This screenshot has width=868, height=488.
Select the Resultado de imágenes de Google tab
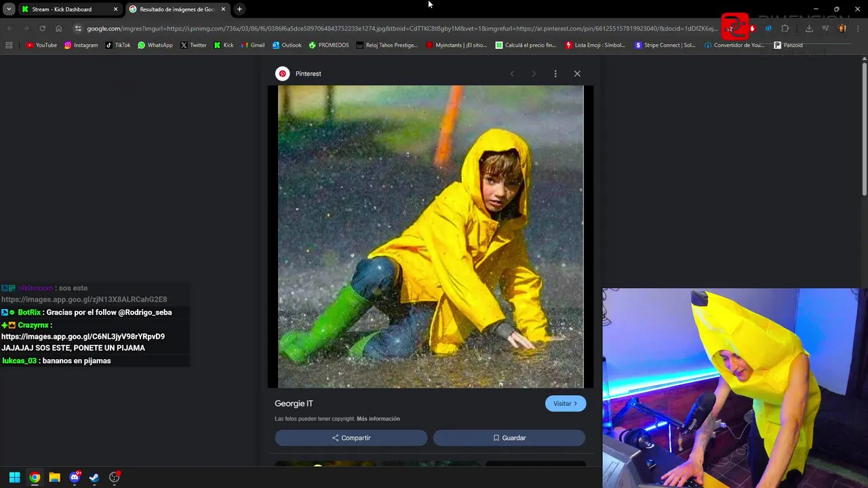point(178,9)
